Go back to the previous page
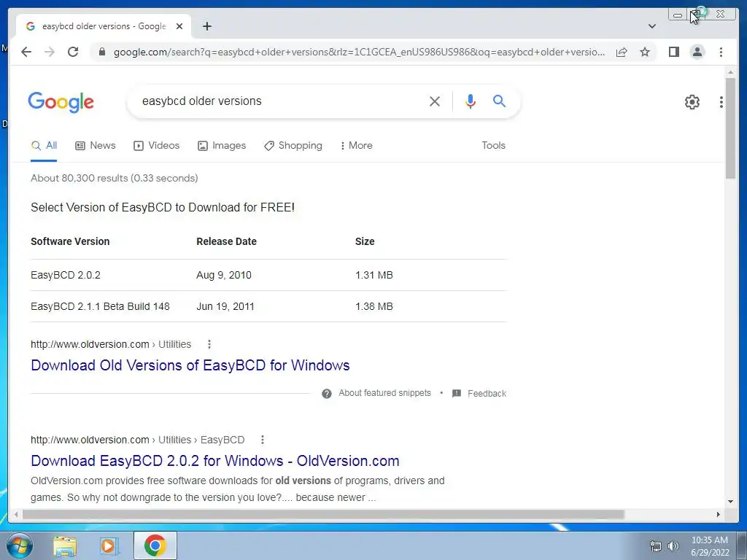Image resolution: width=747 pixels, height=560 pixels. [x=26, y=52]
